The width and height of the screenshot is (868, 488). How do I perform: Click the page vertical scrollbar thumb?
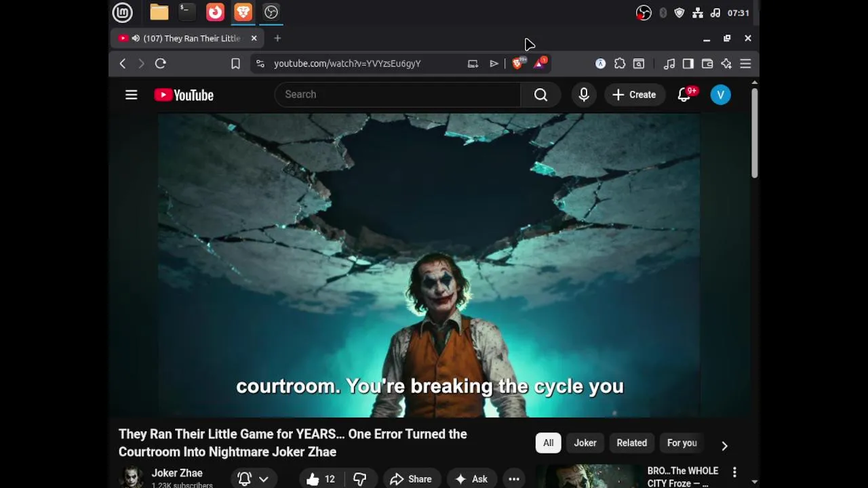[754, 134]
